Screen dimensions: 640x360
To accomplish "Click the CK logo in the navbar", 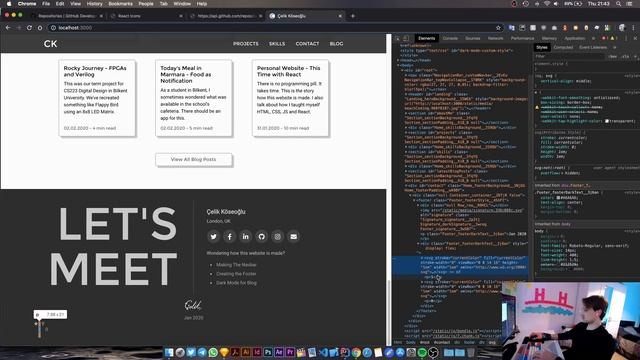I will click(x=51, y=44).
